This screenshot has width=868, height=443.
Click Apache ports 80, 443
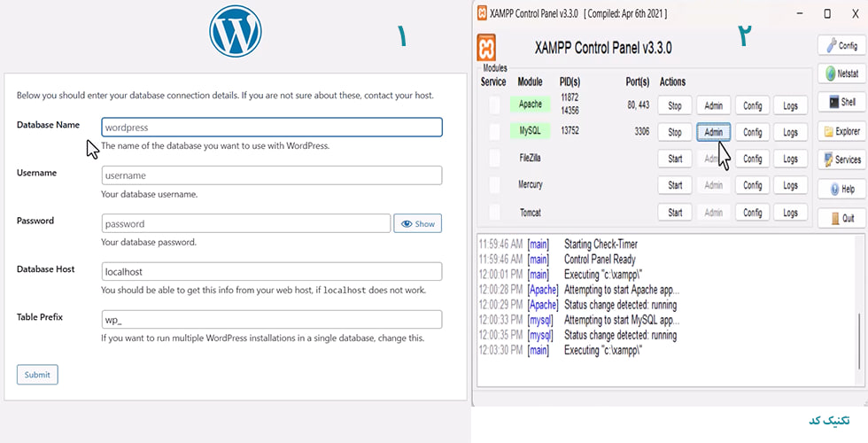coord(639,105)
